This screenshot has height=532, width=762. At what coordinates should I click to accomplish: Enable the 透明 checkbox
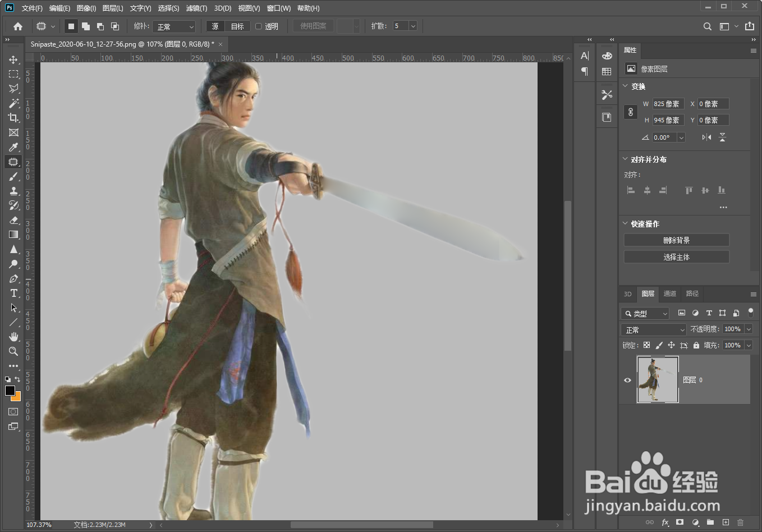pos(259,26)
